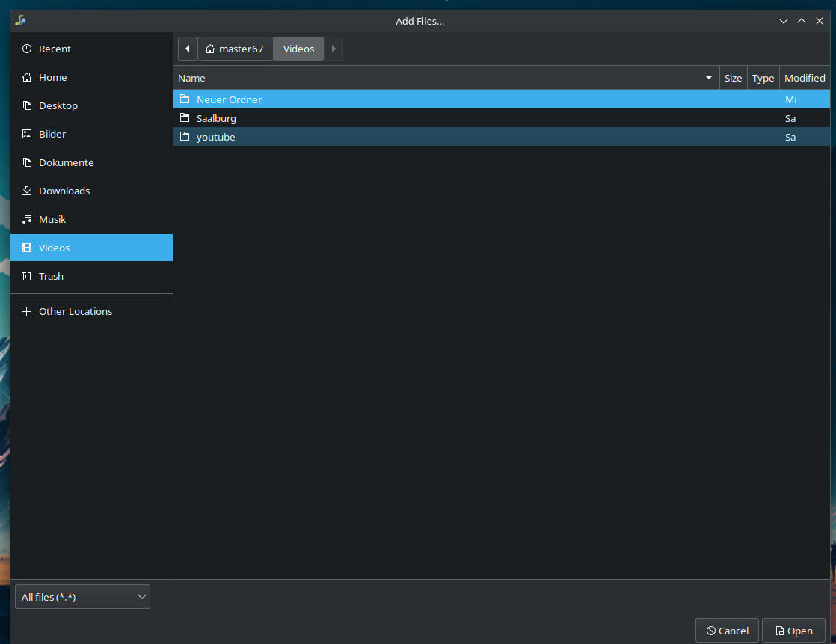
Task: Select the Neuer Ordner folder
Action: click(502, 99)
